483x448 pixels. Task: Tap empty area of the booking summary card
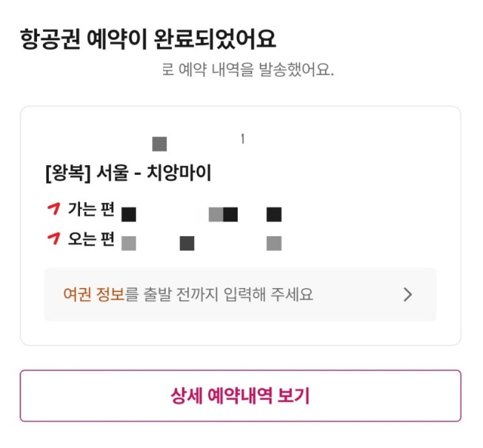364,163
